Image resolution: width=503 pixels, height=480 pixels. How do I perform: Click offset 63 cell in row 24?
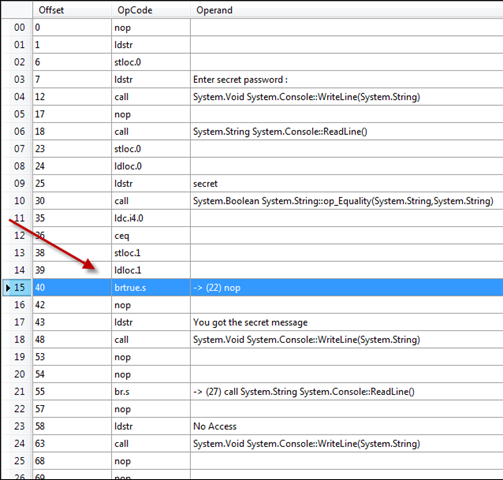[x=72, y=443]
